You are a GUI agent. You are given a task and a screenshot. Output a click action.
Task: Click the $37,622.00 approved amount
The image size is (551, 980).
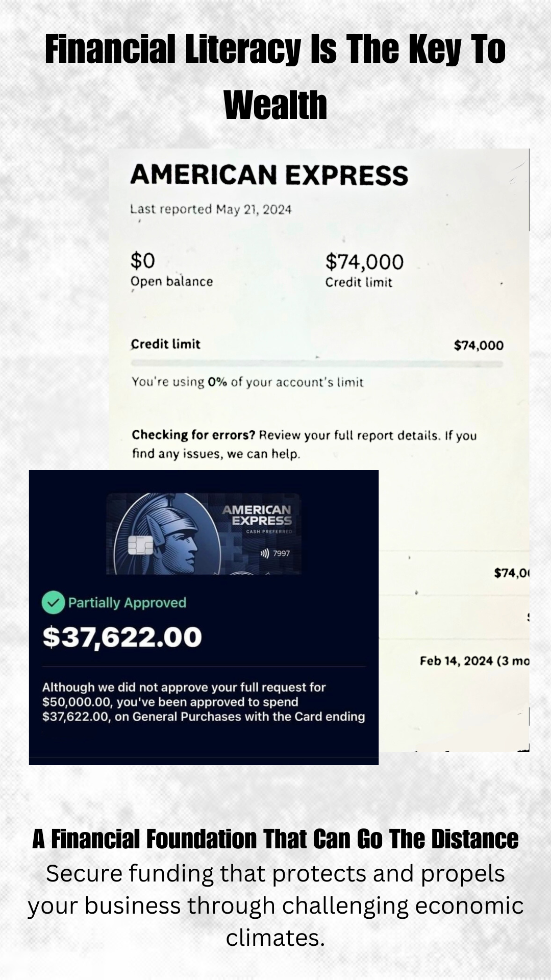pyautogui.click(x=122, y=637)
